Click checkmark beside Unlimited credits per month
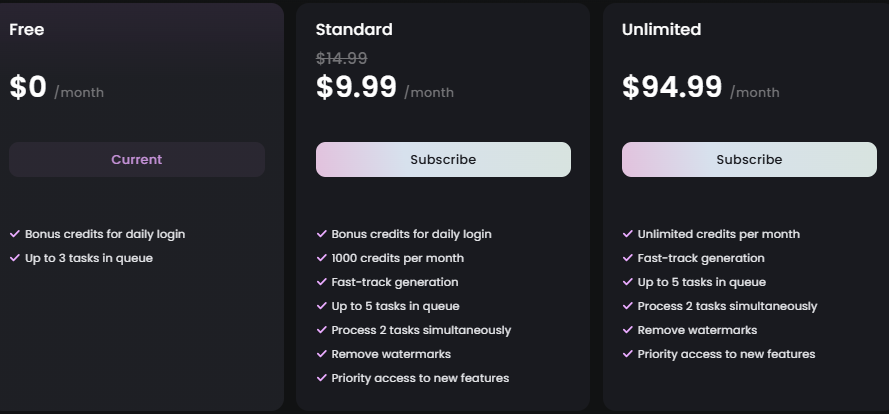The image size is (889, 414). point(628,234)
